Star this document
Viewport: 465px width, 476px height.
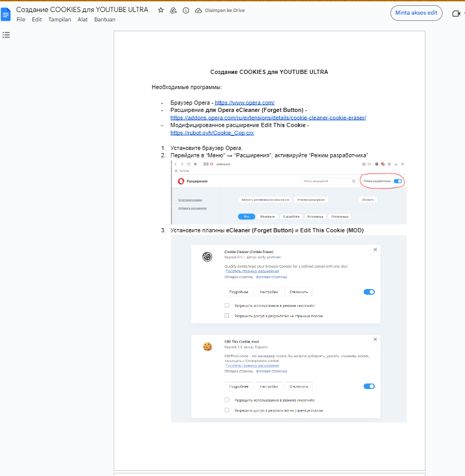pyautogui.click(x=161, y=10)
